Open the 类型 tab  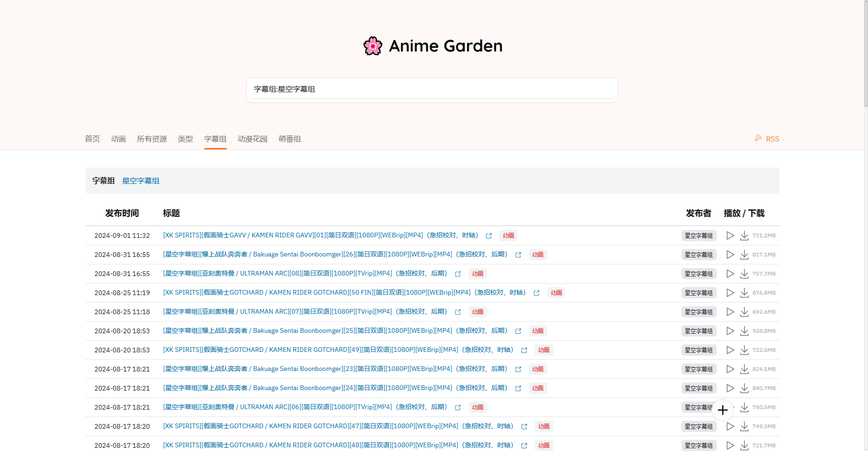pos(185,139)
